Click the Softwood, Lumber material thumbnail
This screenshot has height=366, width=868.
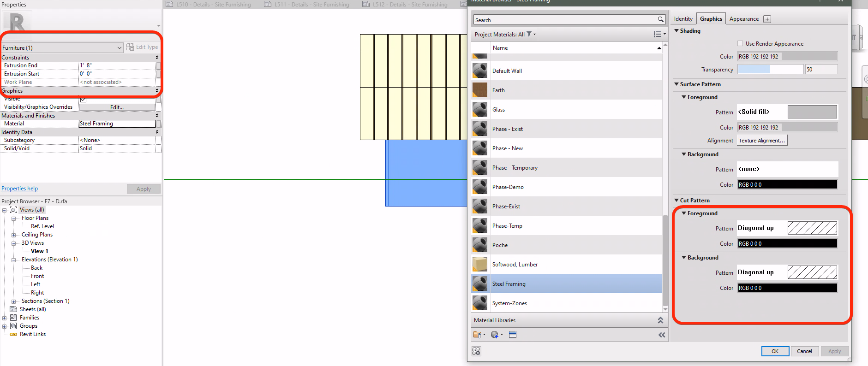[x=480, y=264]
